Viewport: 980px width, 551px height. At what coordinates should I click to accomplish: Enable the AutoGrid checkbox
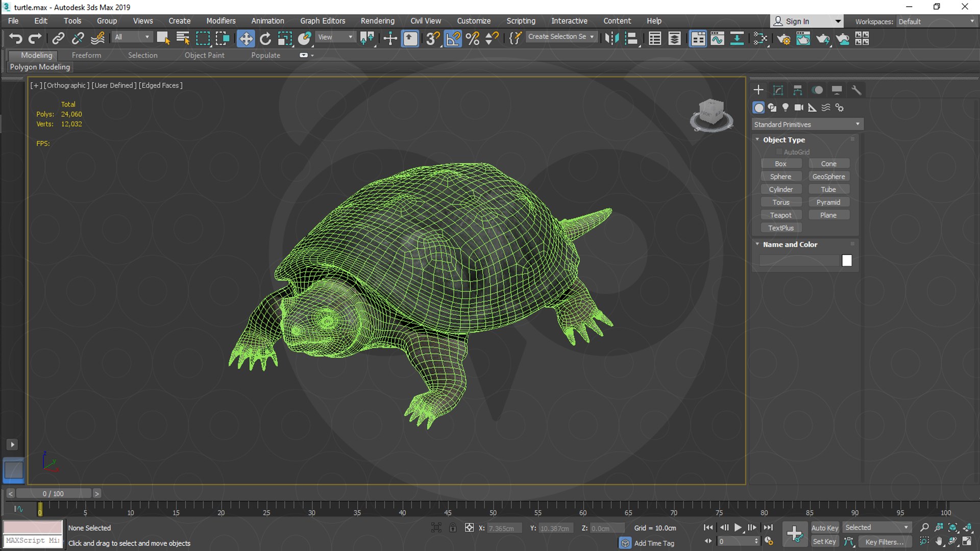pyautogui.click(x=779, y=152)
